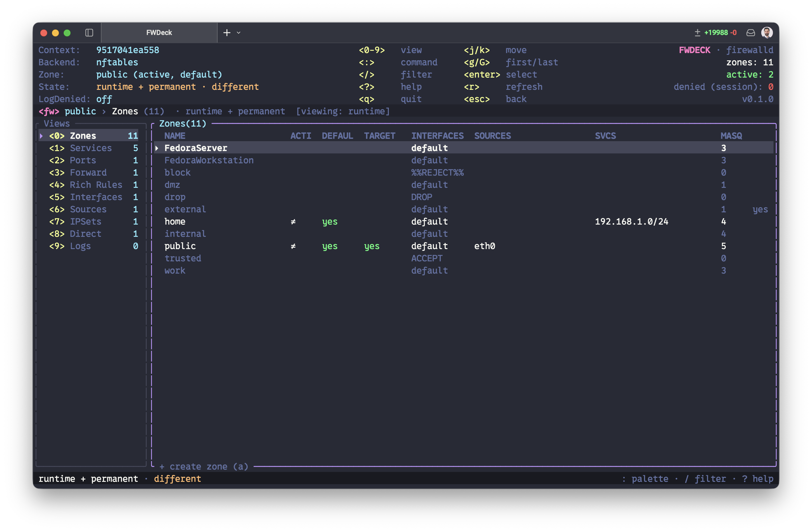
Task: Open the Sources view
Action: pos(89,209)
